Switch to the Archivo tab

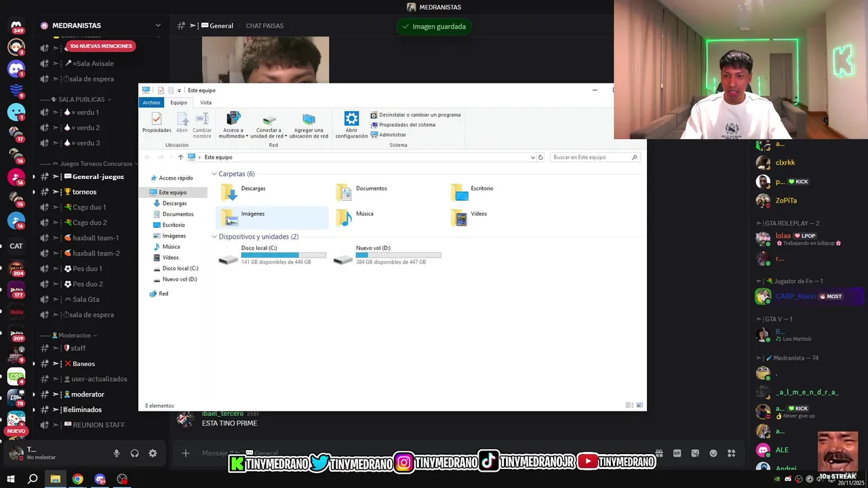tap(151, 102)
